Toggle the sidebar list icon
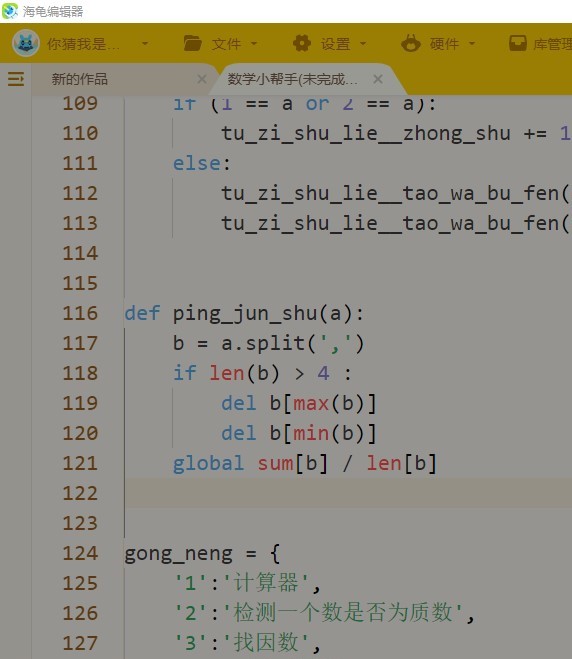The height and width of the screenshot is (659, 572). (16, 79)
